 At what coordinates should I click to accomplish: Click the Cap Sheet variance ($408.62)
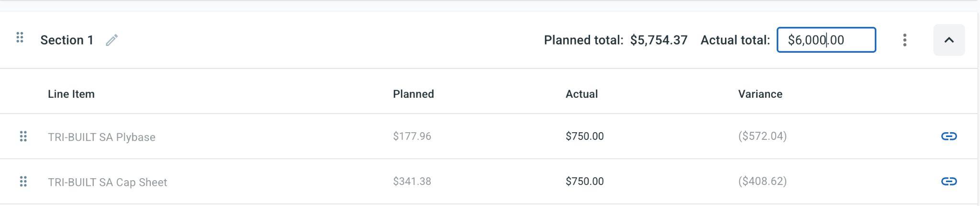762,182
